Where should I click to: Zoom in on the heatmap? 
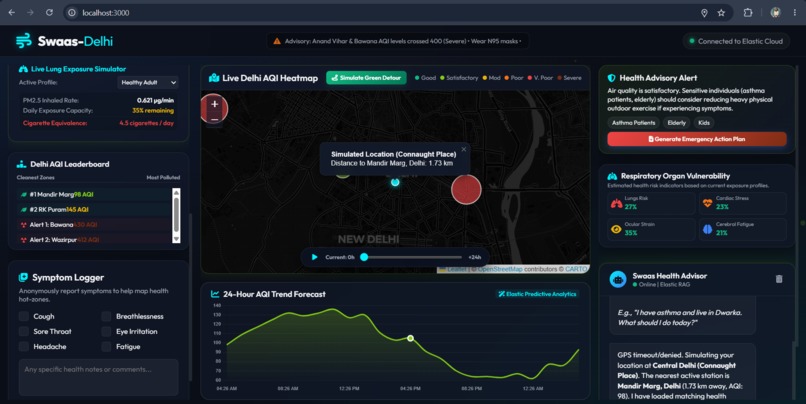pyautogui.click(x=214, y=104)
